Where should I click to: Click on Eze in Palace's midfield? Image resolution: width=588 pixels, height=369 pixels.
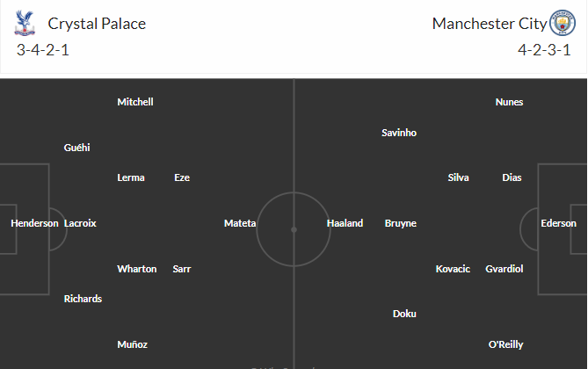point(182,177)
